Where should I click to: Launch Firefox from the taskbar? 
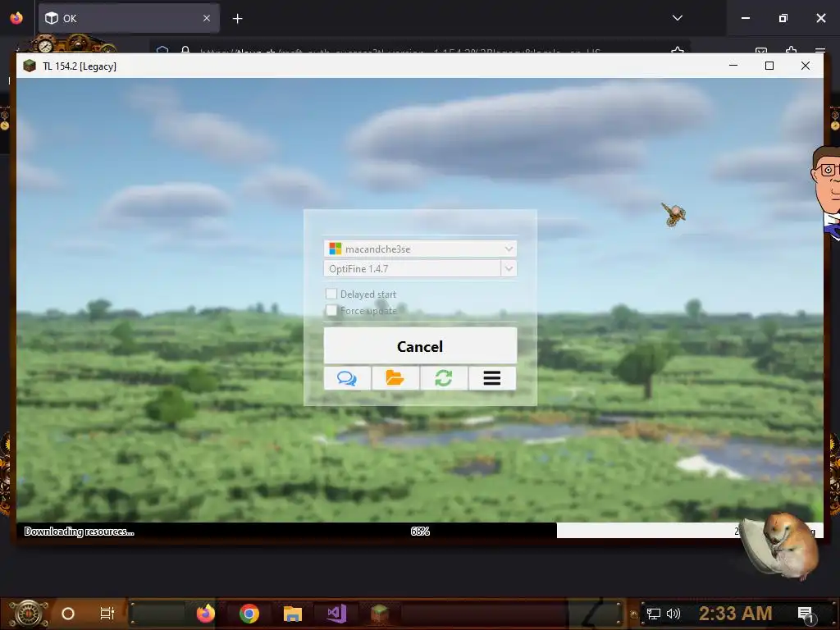pyautogui.click(x=205, y=614)
